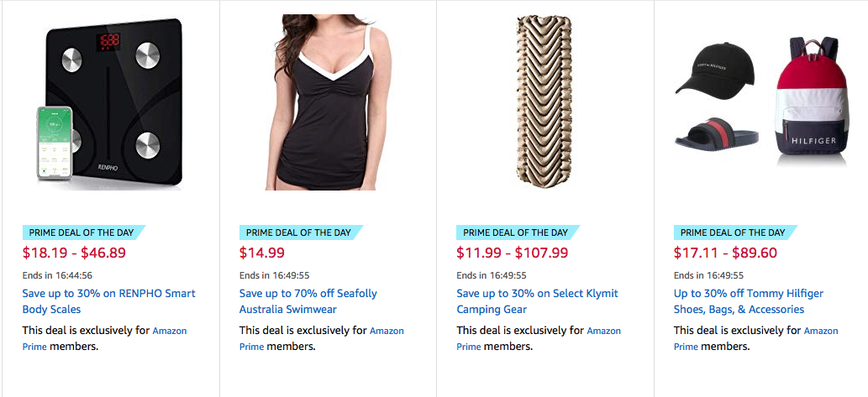Click Amazon Prime link under Tommy Hilfiger deal
This screenshot has height=397, width=868.
(820, 331)
